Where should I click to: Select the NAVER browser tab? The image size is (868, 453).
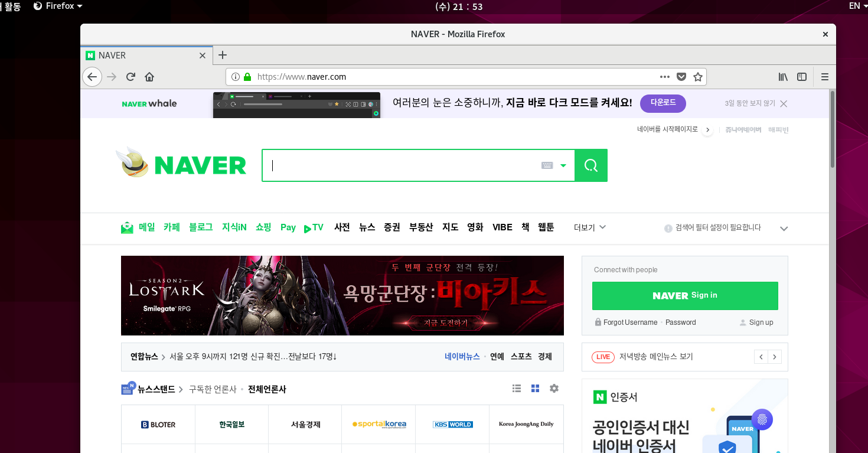pos(146,56)
